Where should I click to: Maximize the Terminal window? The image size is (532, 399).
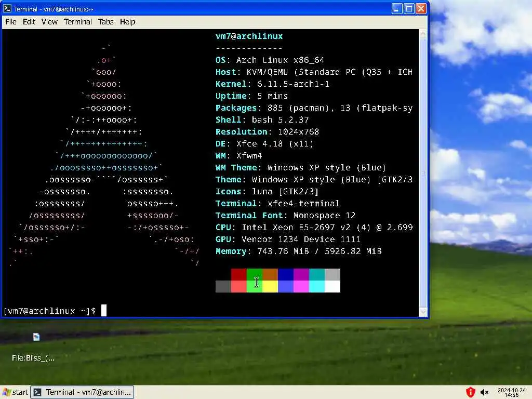pos(409,8)
